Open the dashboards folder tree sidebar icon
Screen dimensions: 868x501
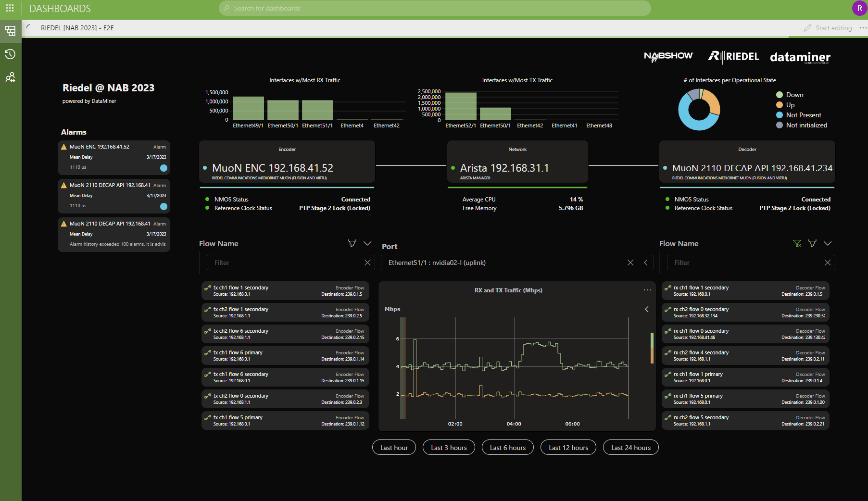point(10,31)
